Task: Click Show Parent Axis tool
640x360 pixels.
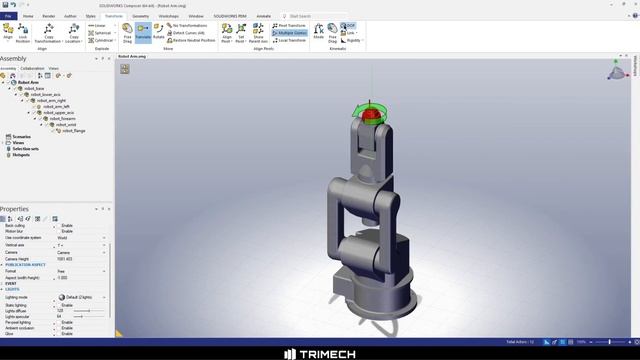Action: 258,33
